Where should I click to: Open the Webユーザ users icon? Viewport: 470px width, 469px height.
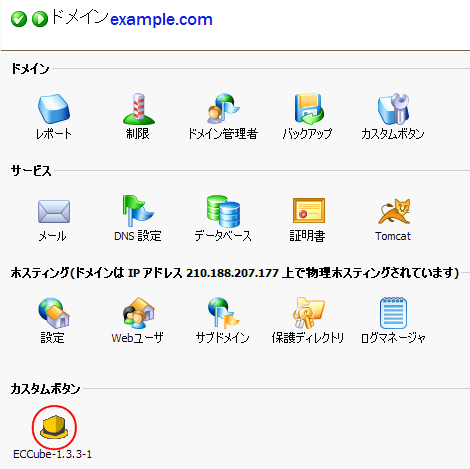coord(139,313)
